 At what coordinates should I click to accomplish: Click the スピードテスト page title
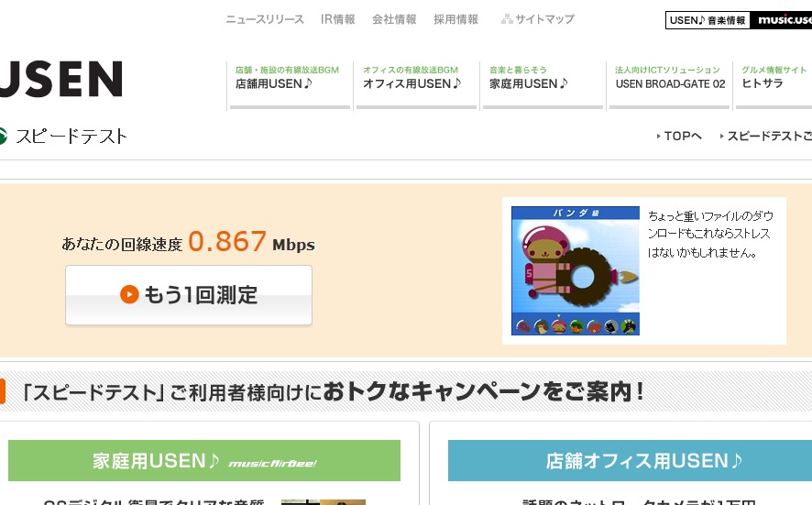coord(71,137)
